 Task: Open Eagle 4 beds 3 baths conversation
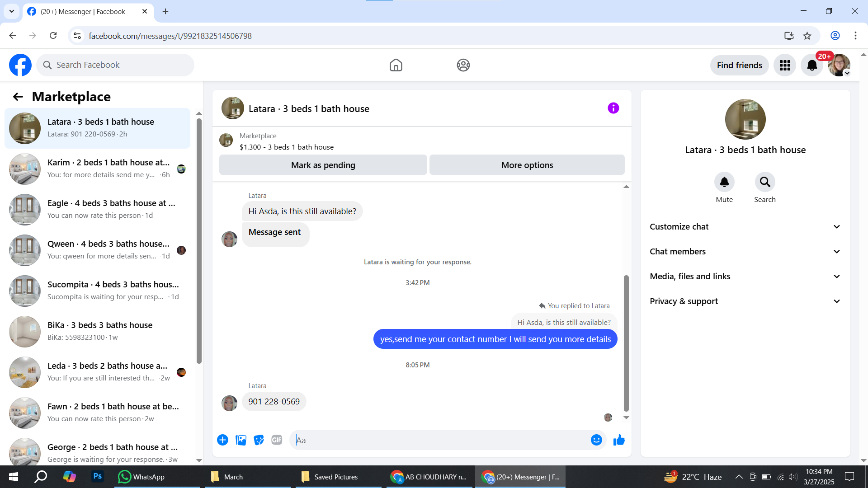(97, 210)
